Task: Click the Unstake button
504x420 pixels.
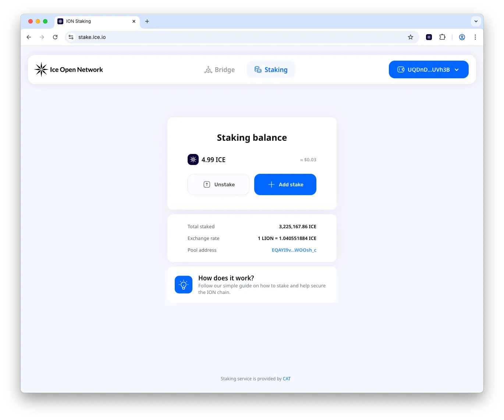Action: 219,184
